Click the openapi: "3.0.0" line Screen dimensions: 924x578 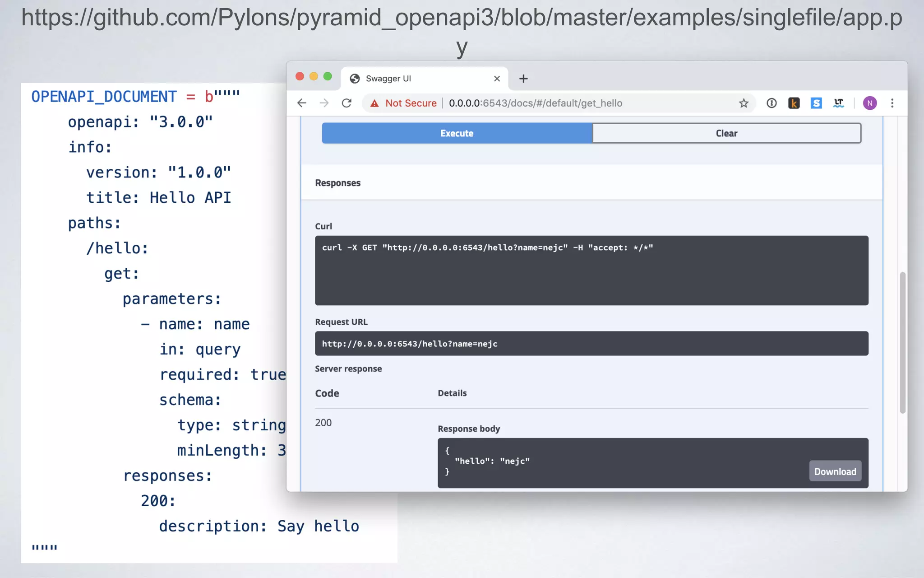point(140,122)
